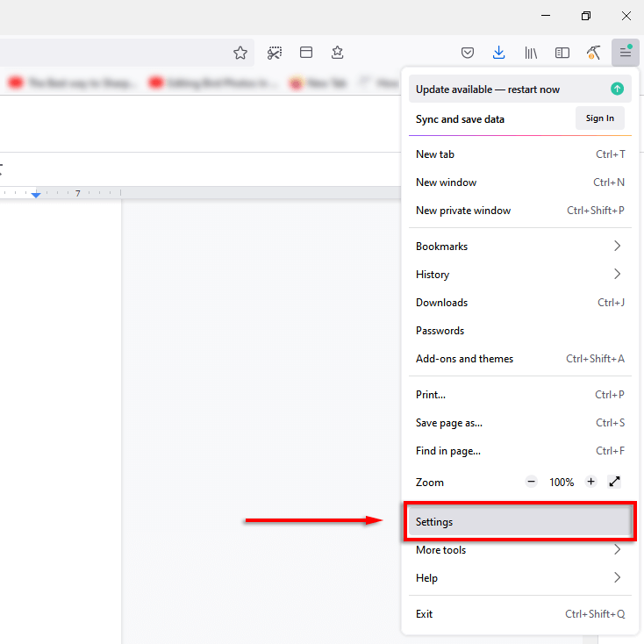Open the Library books icon
Viewport: 644px width, 644px height.
[531, 53]
